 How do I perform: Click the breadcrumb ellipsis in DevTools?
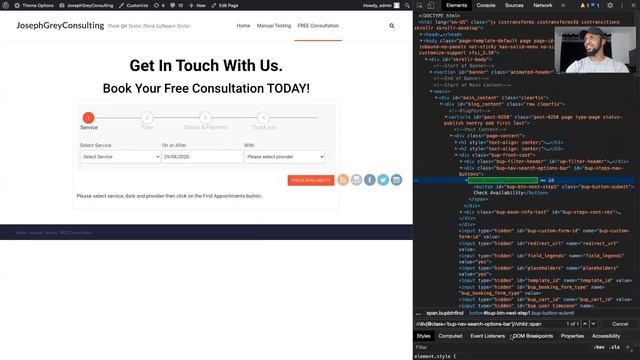tap(418, 313)
